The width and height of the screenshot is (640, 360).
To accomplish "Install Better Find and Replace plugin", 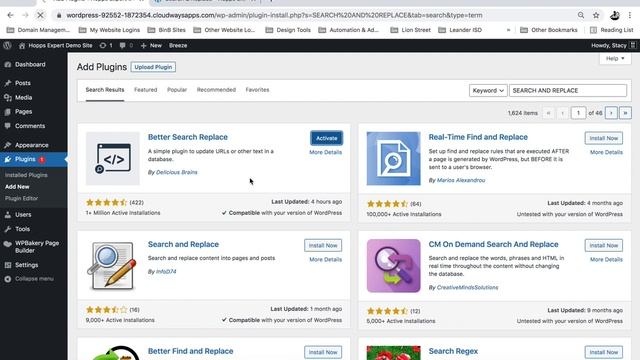I will (x=323, y=352).
